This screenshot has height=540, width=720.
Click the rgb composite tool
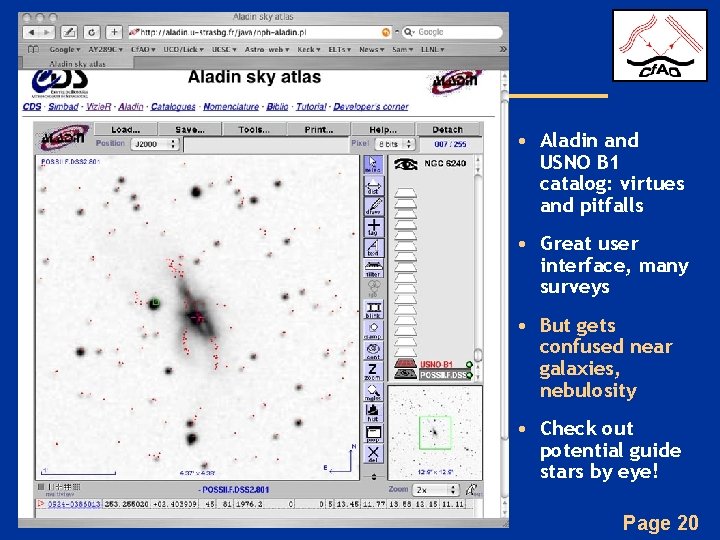[373, 289]
